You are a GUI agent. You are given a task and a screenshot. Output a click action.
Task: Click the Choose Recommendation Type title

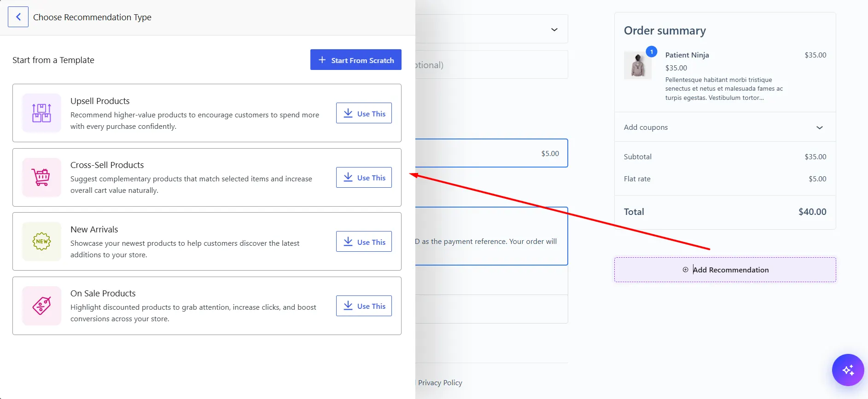click(92, 17)
